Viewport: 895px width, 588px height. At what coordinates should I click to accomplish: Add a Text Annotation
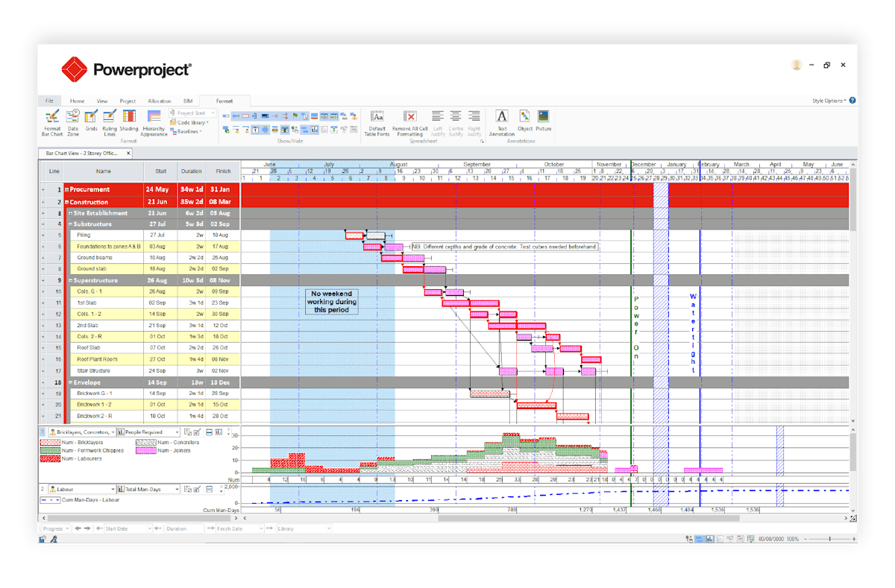click(x=503, y=121)
